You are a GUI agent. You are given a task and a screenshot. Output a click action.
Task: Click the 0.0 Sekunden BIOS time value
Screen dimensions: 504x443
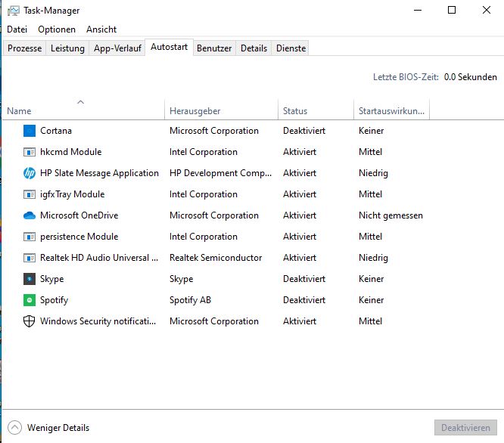click(x=470, y=77)
